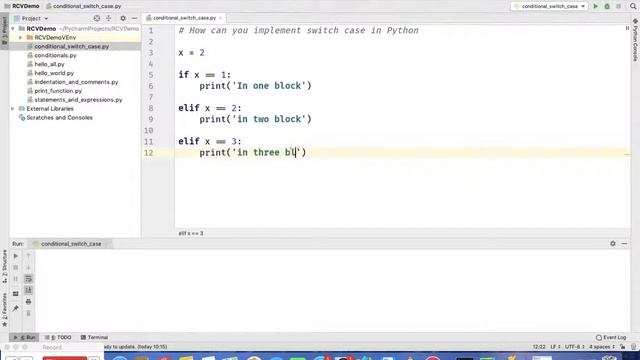Screen dimensions: 640x360
Task: Open hello_all.py in project tree
Action: coord(49,64)
